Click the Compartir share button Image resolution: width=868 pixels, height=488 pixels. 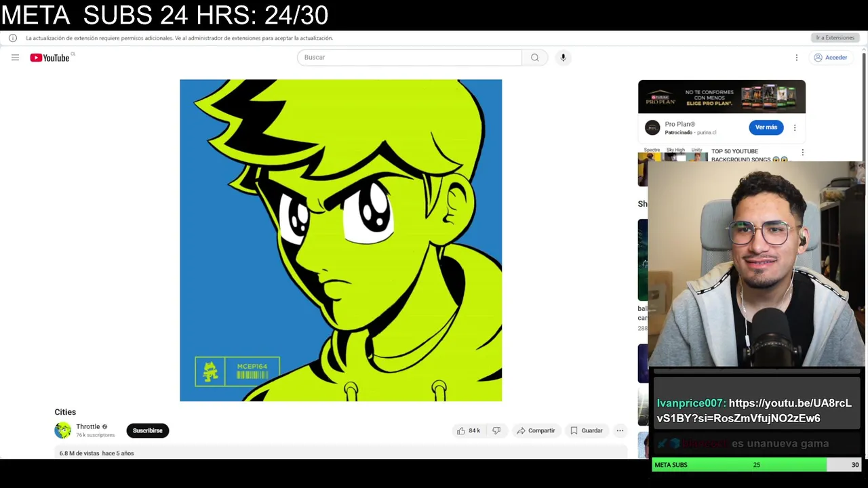536,430
